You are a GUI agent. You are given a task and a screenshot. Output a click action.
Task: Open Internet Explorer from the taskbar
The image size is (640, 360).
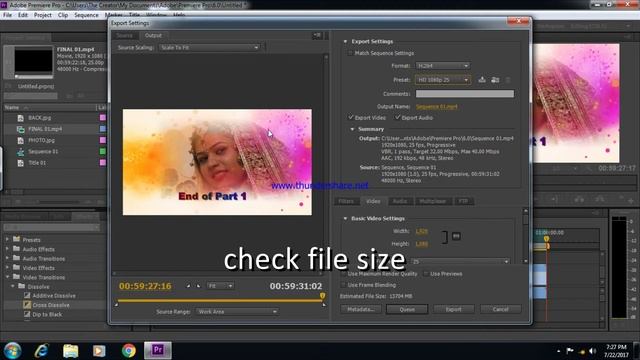coord(42,351)
